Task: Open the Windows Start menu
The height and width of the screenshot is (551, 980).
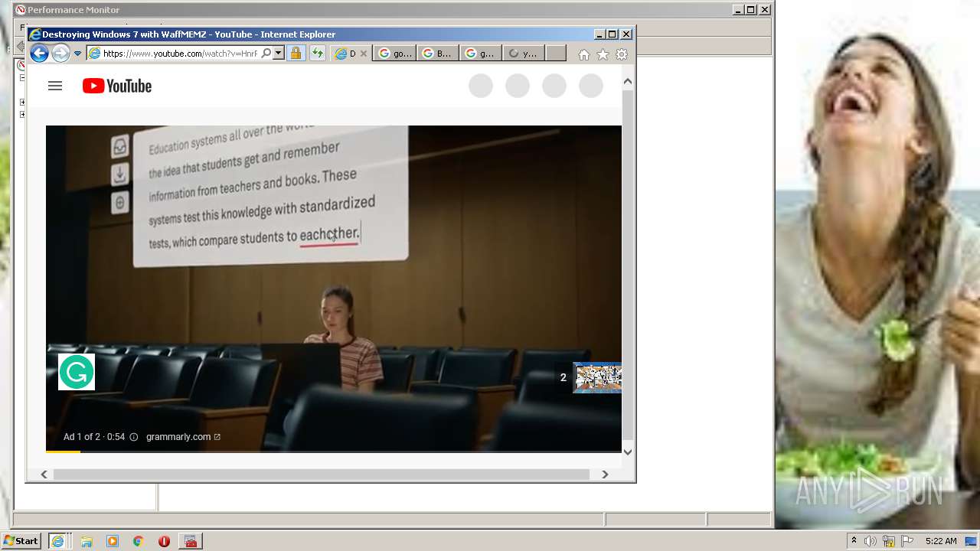Action: 21,541
